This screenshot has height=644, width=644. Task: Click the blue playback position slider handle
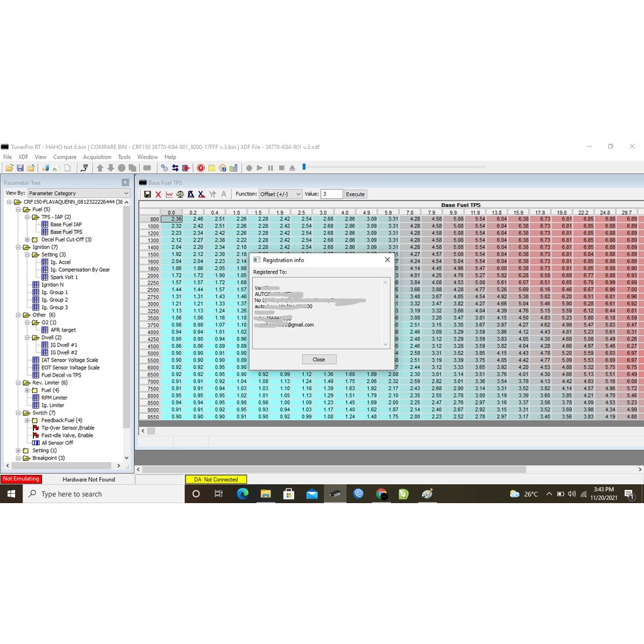(304, 167)
